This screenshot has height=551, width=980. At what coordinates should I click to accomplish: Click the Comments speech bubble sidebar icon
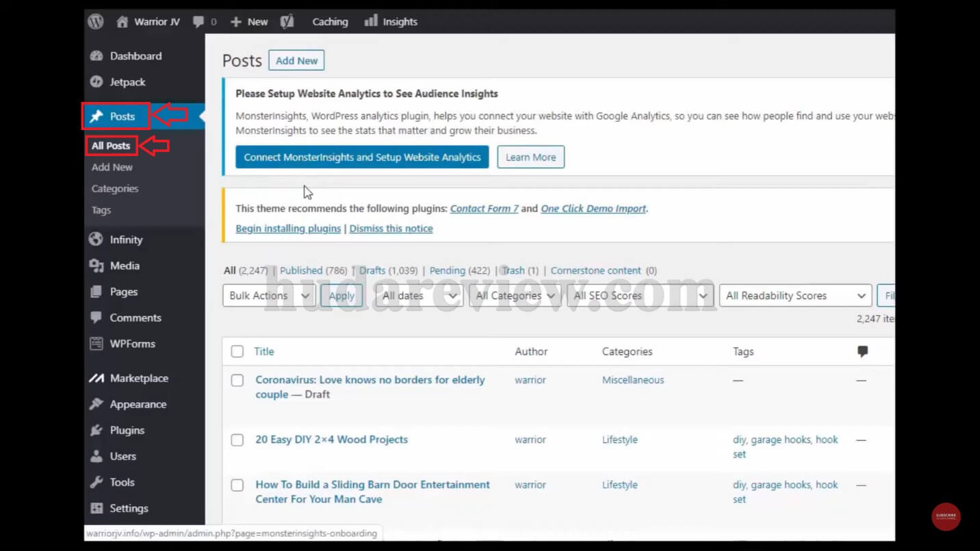click(x=96, y=318)
